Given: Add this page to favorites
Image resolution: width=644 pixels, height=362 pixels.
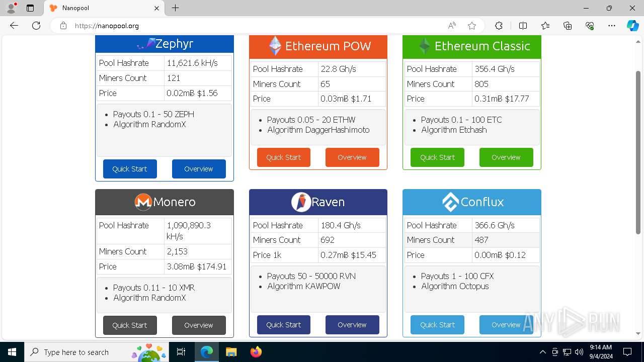Looking at the screenshot, I should [x=471, y=26].
